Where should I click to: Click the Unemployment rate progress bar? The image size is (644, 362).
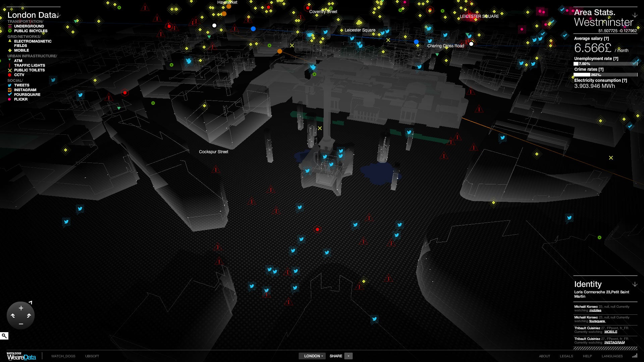tap(605, 64)
